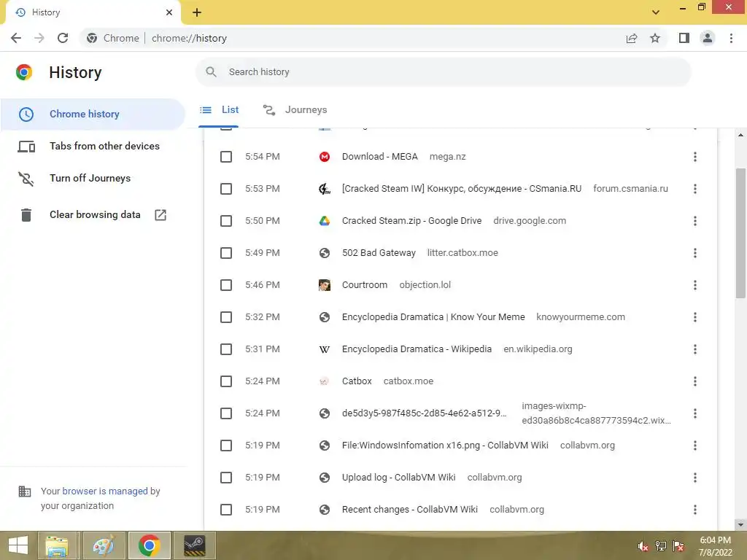Launch Paint from the taskbar
Viewport: 747px width, 560px height.
coord(104,545)
